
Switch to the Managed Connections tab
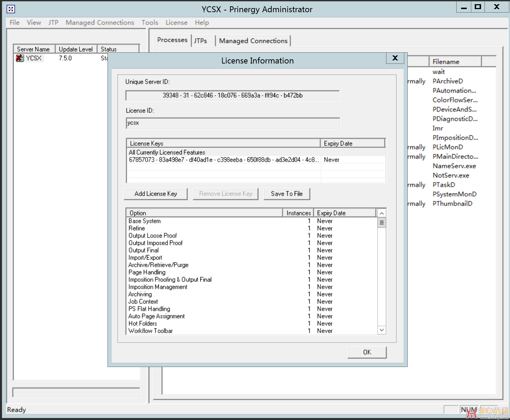[x=253, y=41]
